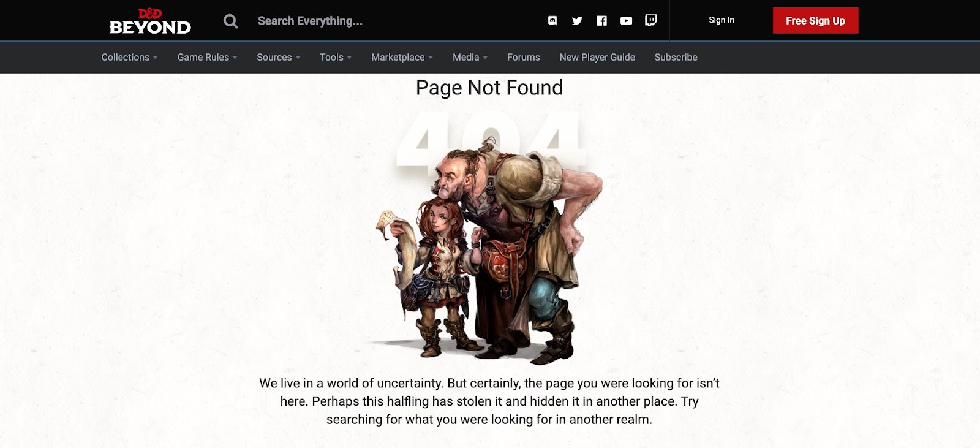Go to the Forums page
Image resolution: width=980 pixels, height=448 pixels.
524,57
